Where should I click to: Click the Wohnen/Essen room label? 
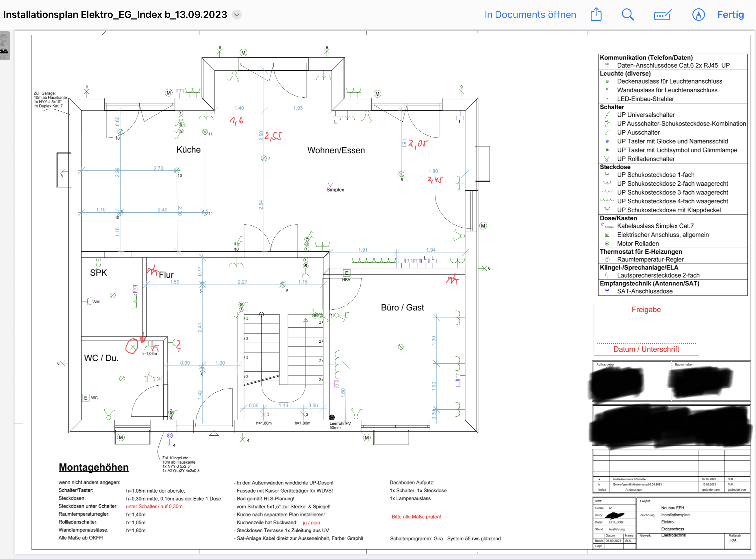(336, 150)
